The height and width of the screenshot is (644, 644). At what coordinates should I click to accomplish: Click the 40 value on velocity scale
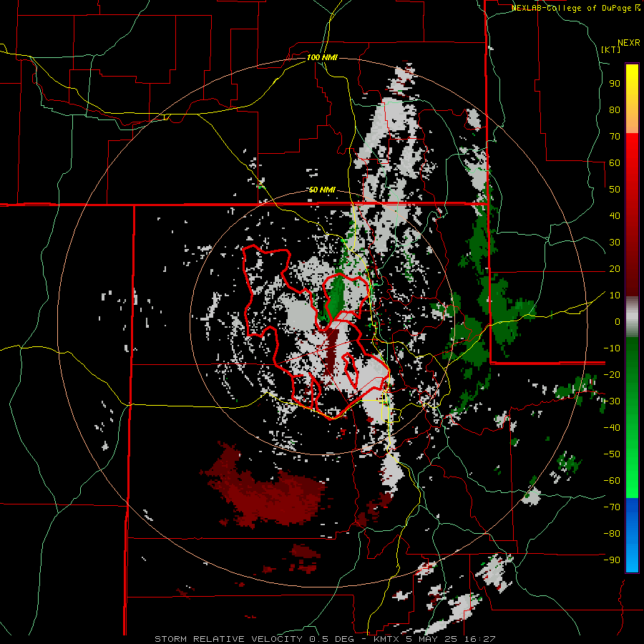coord(615,216)
